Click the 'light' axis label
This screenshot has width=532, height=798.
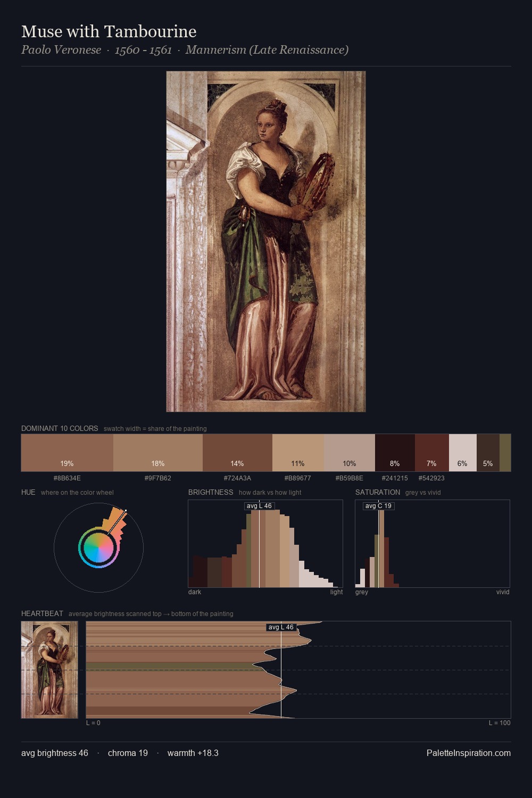[336, 592]
